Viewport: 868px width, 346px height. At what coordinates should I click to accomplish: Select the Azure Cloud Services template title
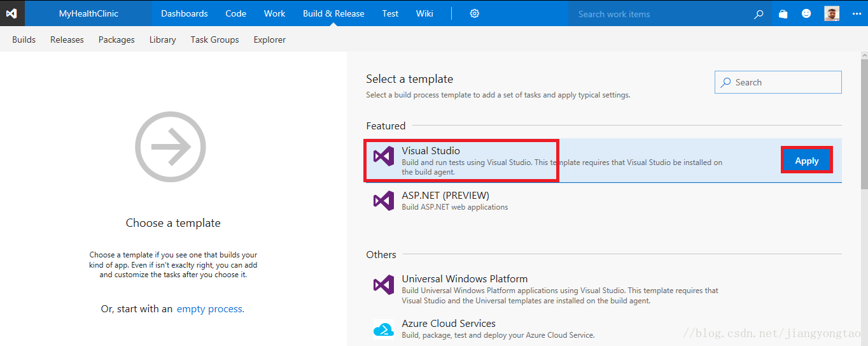(x=449, y=323)
